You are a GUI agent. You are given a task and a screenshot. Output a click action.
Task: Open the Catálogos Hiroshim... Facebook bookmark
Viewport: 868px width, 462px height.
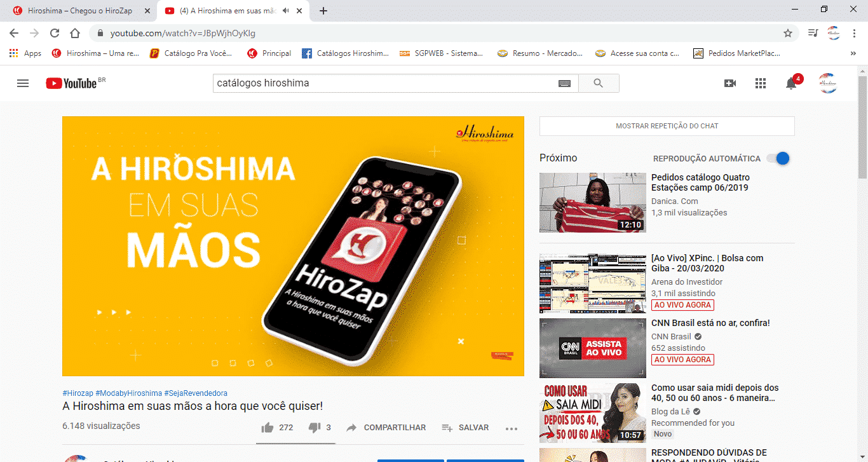pyautogui.click(x=345, y=53)
